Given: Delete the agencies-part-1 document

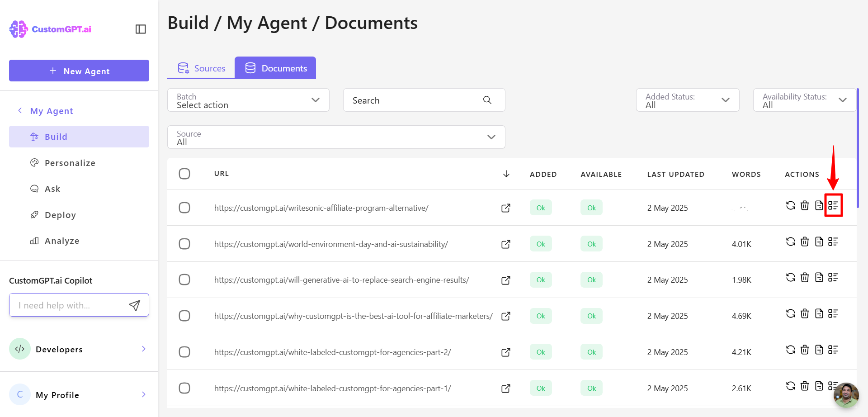Looking at the screenshot, I should coord(805,386).
